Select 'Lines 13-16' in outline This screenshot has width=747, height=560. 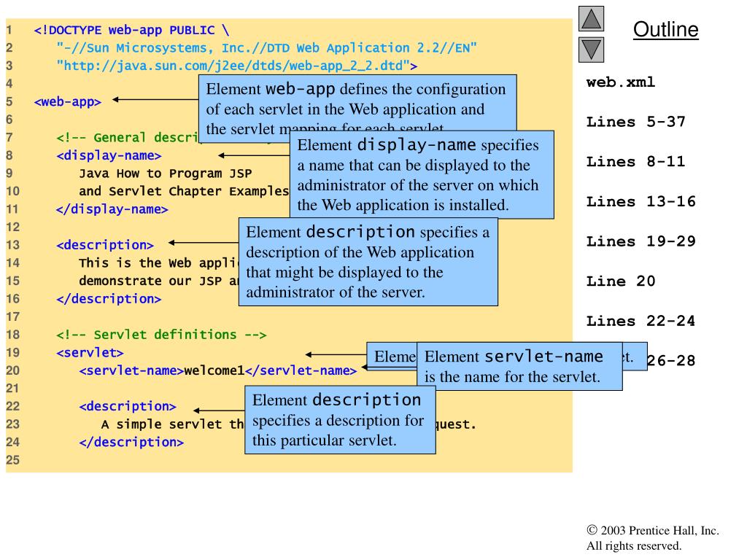point(640,201)
